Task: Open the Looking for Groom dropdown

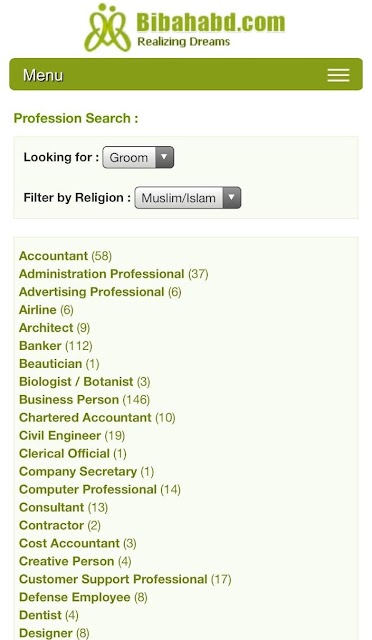Action: [138, 157]
